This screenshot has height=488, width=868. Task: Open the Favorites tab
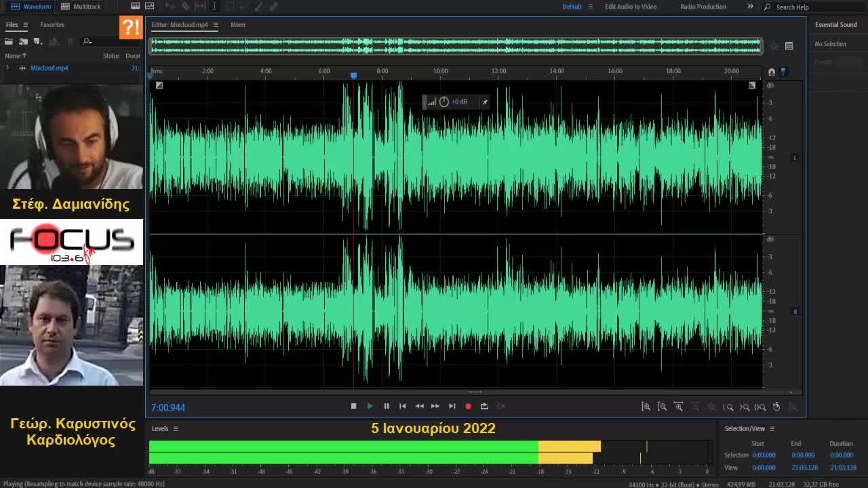point(52,25)
